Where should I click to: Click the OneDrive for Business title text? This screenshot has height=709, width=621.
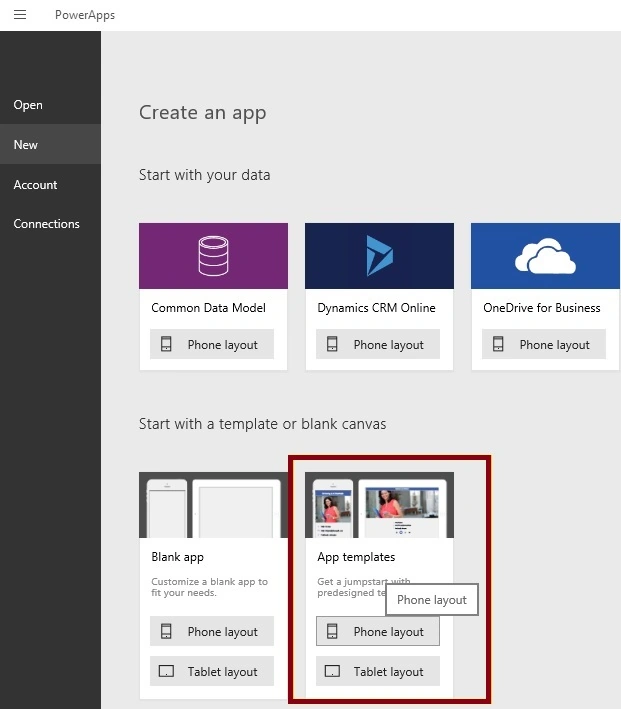(542, 308)
